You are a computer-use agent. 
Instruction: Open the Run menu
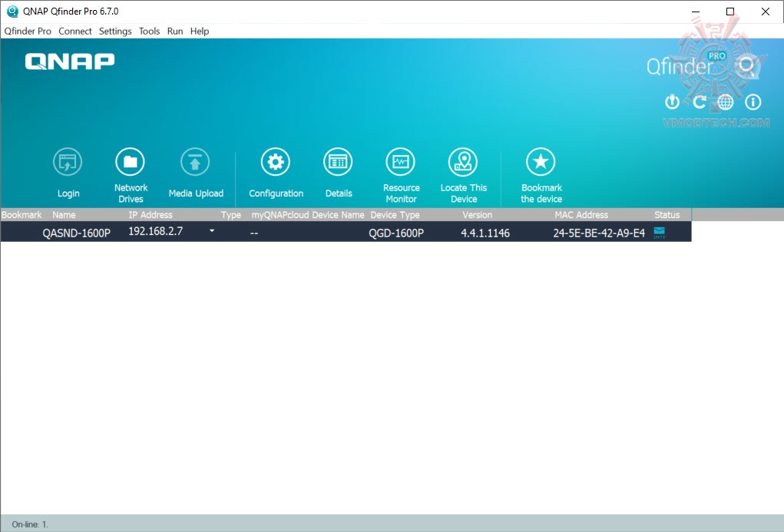[175, 31]
